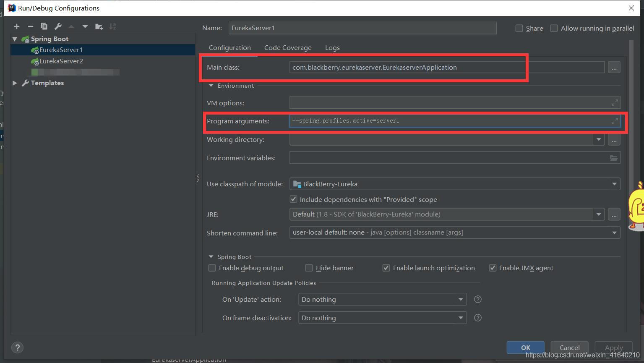Screen dimensions: 644x363
Task: Select the Apply button
Action: pyautogui.click(x=614, y=347)
